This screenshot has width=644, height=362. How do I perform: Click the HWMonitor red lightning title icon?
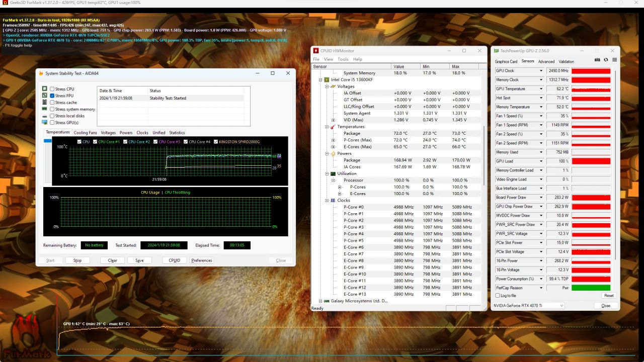(x=316, y=51)
